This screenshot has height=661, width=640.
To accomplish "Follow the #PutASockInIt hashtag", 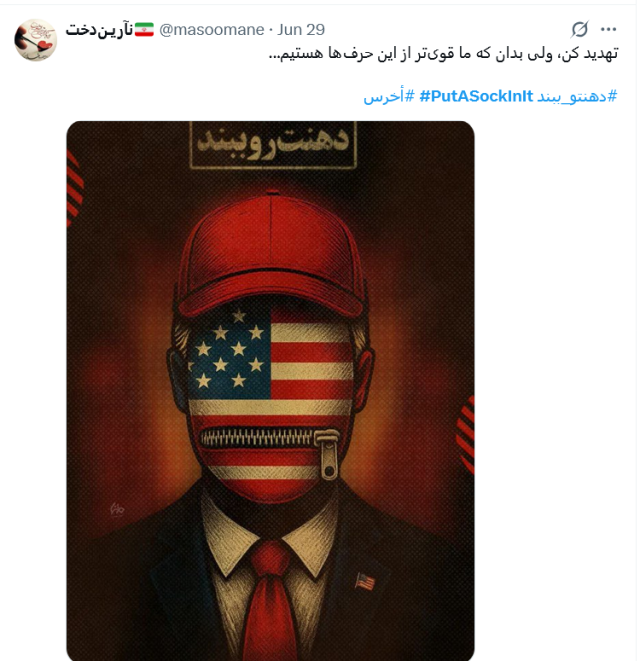I will pos(476,97).
